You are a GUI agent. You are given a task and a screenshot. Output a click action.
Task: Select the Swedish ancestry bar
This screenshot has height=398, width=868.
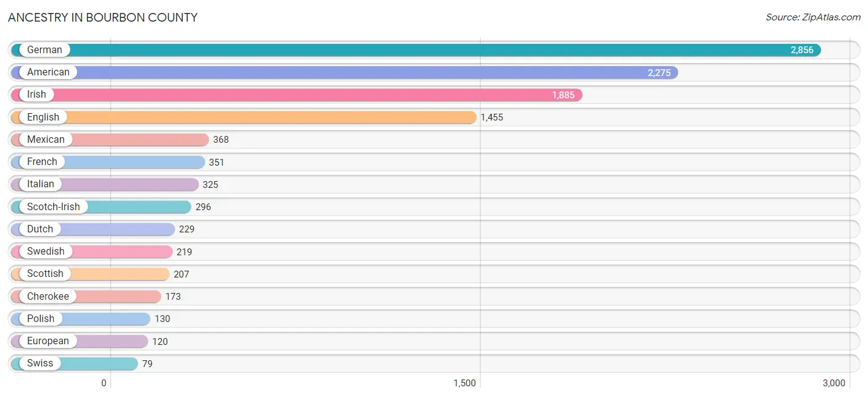click(x=92, y=252)
